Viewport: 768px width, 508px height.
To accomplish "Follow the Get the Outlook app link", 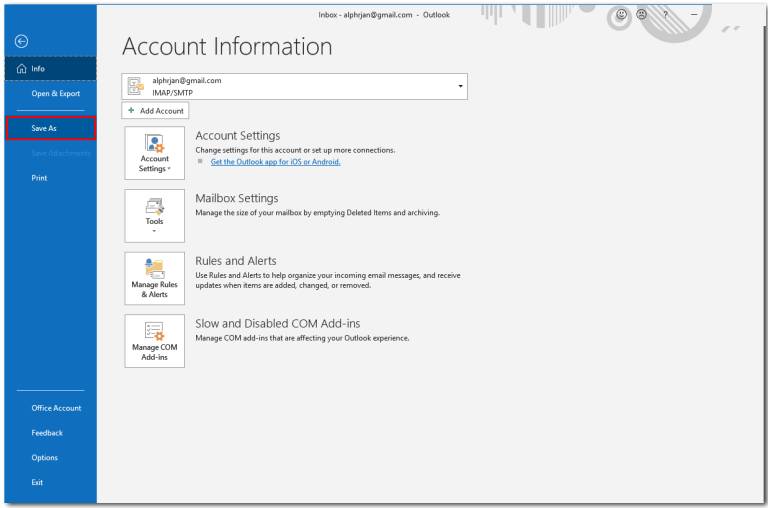I will coord(275,162).
